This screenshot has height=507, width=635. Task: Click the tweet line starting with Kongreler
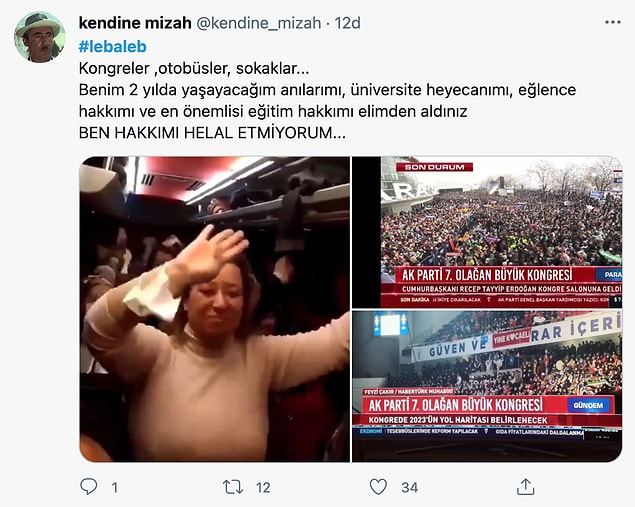tap(194, 68)
